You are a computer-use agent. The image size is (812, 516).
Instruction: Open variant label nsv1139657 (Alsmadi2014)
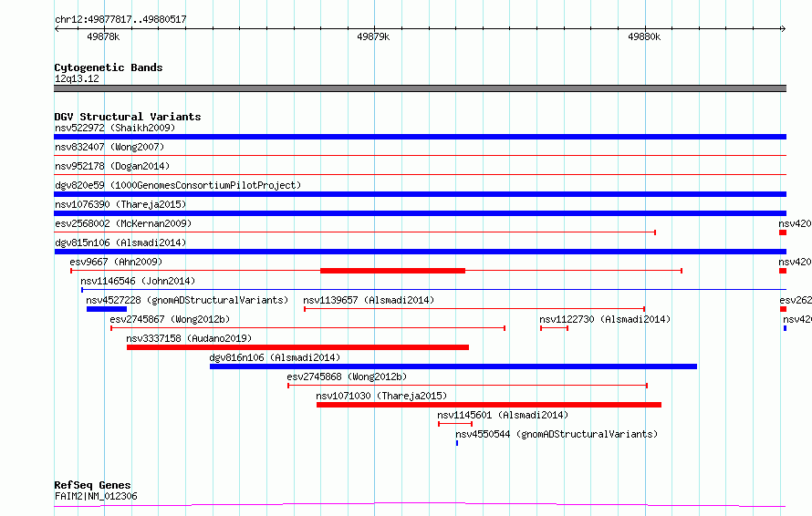(369, 300)
